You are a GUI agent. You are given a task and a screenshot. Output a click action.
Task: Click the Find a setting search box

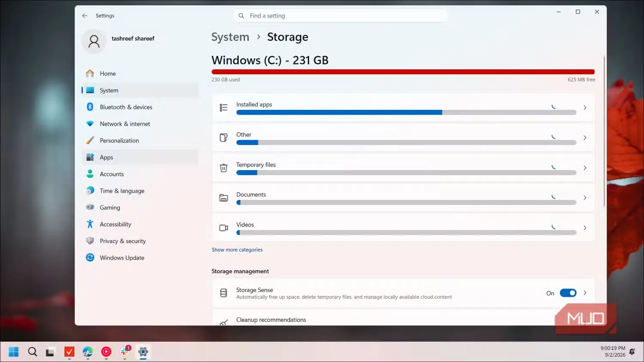click(x=341, y=15)
